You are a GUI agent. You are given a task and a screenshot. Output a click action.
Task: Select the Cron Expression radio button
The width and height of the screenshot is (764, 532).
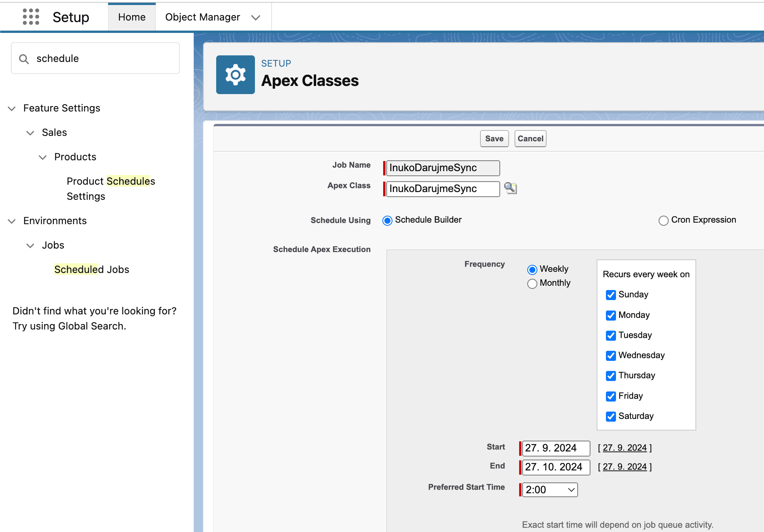(664, 220)
